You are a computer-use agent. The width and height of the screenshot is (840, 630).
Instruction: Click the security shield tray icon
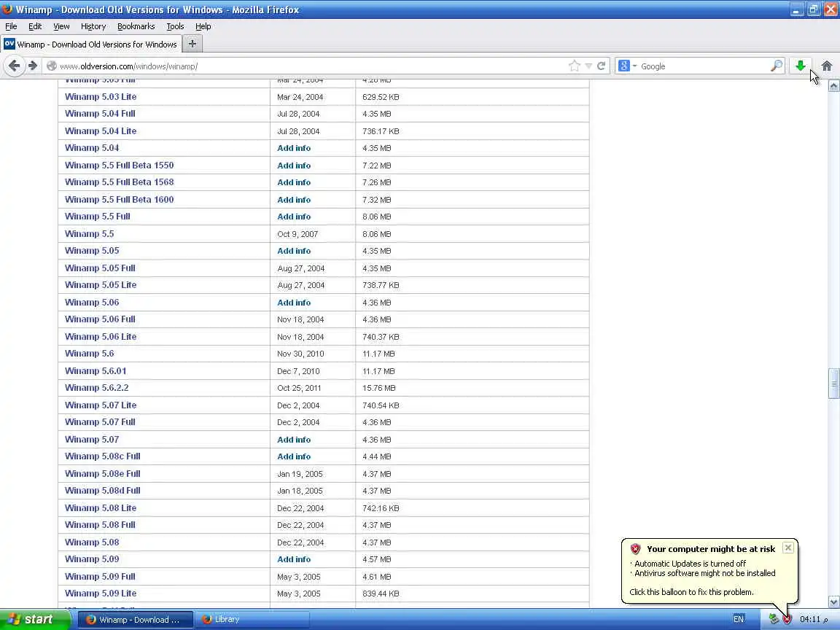[x=787, y=619]
